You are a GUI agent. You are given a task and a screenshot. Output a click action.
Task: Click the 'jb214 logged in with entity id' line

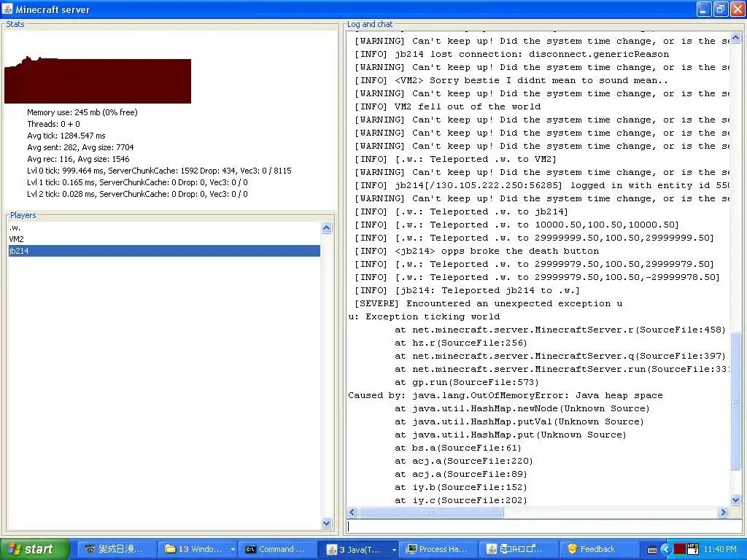(x=542, y=185)
